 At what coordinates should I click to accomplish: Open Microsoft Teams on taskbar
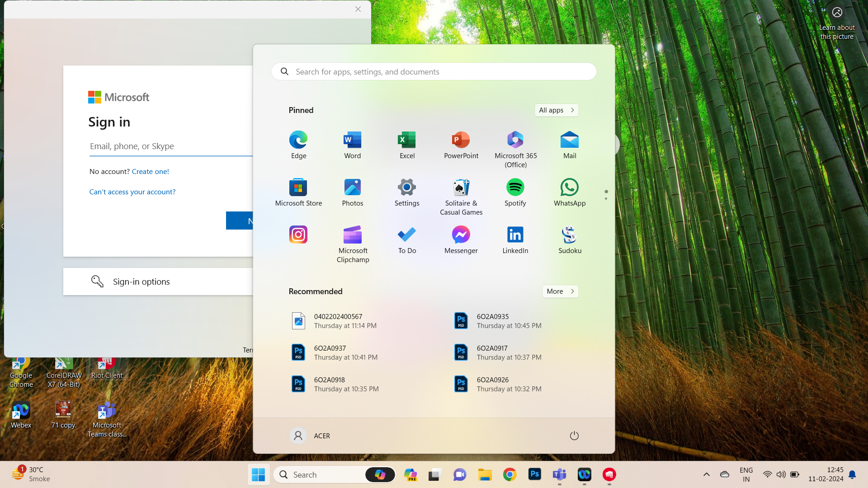pos(559,474)
